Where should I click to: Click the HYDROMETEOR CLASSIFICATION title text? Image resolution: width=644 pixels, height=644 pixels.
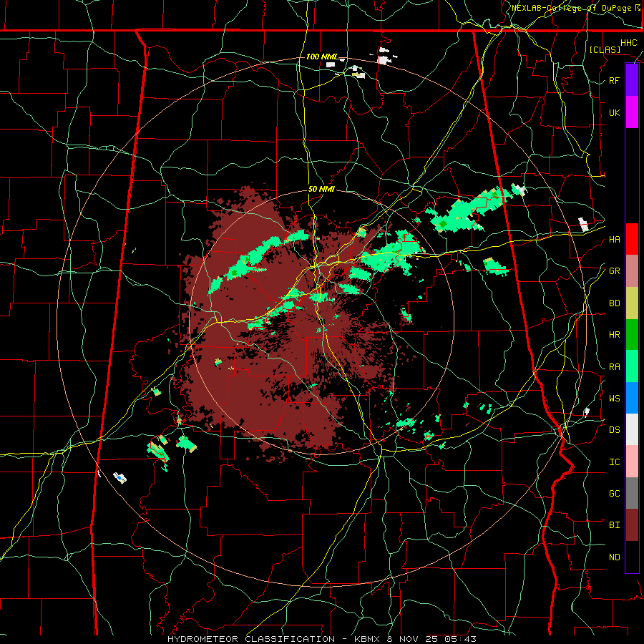251,639
